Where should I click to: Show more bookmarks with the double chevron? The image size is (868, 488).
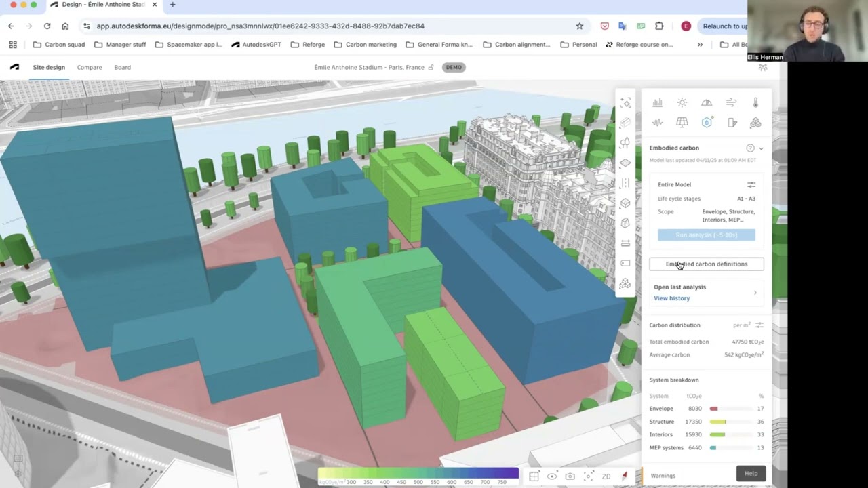coord(700,45)
